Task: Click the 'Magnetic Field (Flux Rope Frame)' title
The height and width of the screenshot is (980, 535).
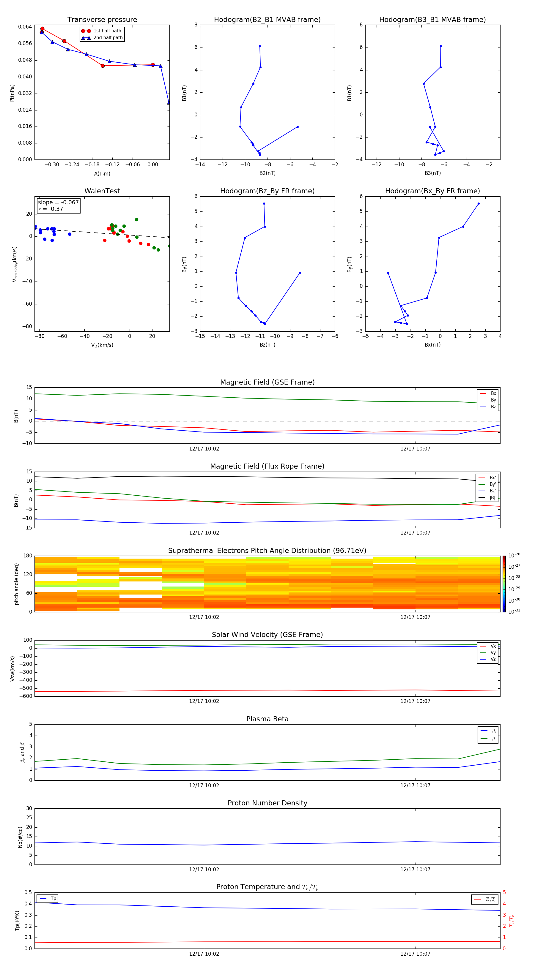Action: pyautogui.click(x=267, y=466)
